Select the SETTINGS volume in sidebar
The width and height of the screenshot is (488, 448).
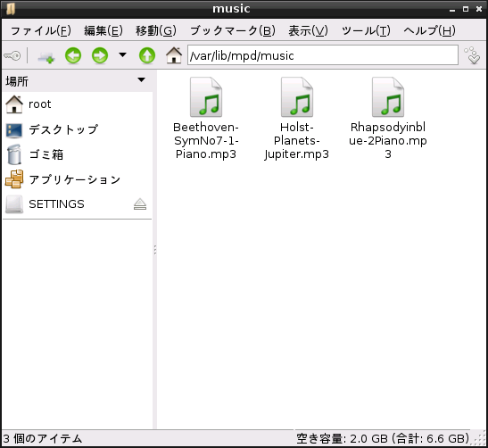(78, 204)
